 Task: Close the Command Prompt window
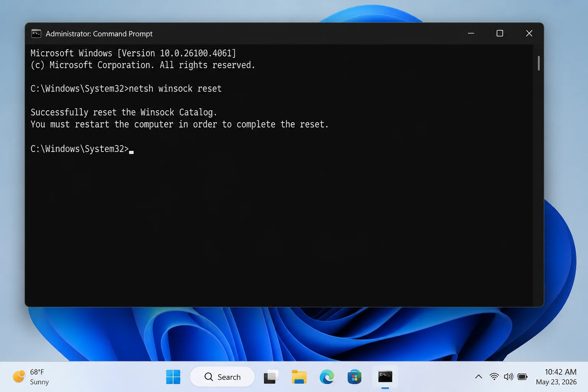(529, 34)
